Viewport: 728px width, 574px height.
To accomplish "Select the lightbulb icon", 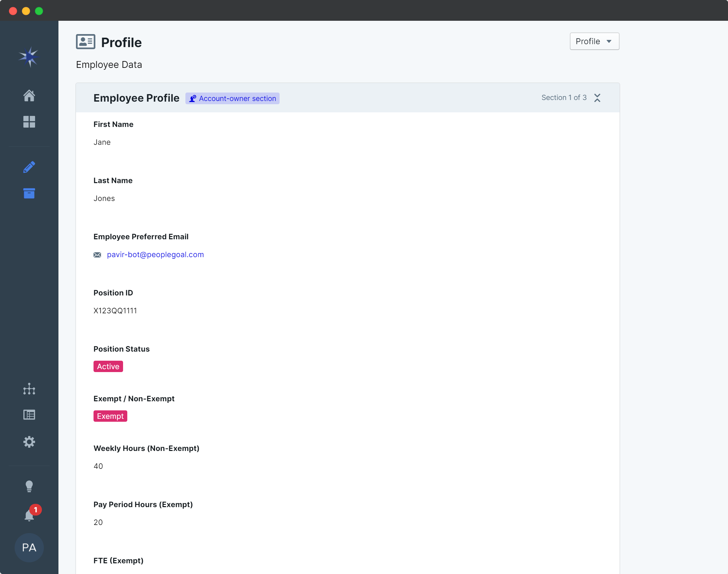I will coord(29,486).
